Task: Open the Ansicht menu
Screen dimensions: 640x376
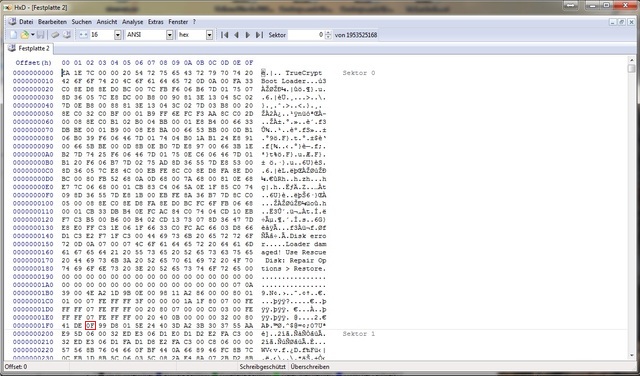Action: pos(107,22)
